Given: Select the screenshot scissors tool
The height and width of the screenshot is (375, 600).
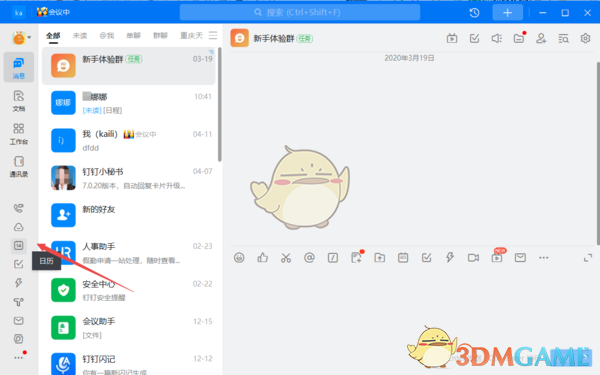Looking at the screenshot, I should tap(286, 258).
